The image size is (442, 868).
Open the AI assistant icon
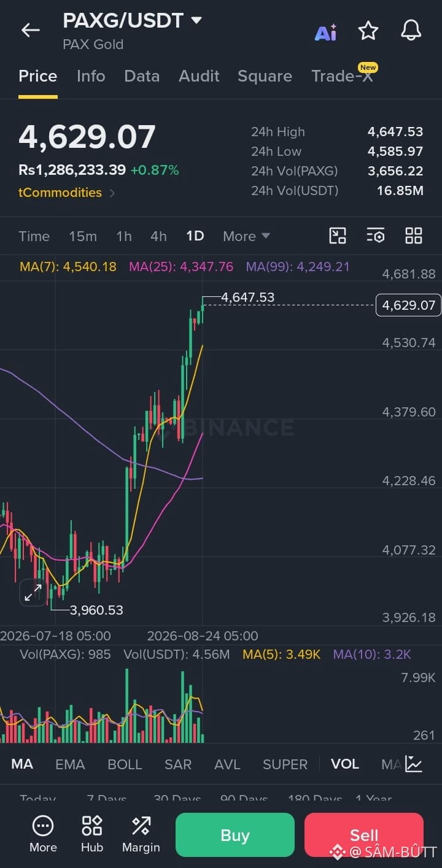[325, 32]
